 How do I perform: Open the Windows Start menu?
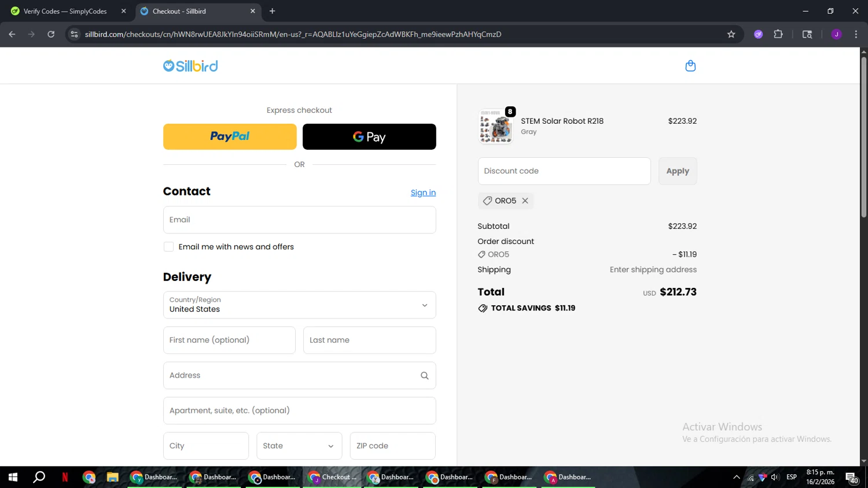click(13, 477)
